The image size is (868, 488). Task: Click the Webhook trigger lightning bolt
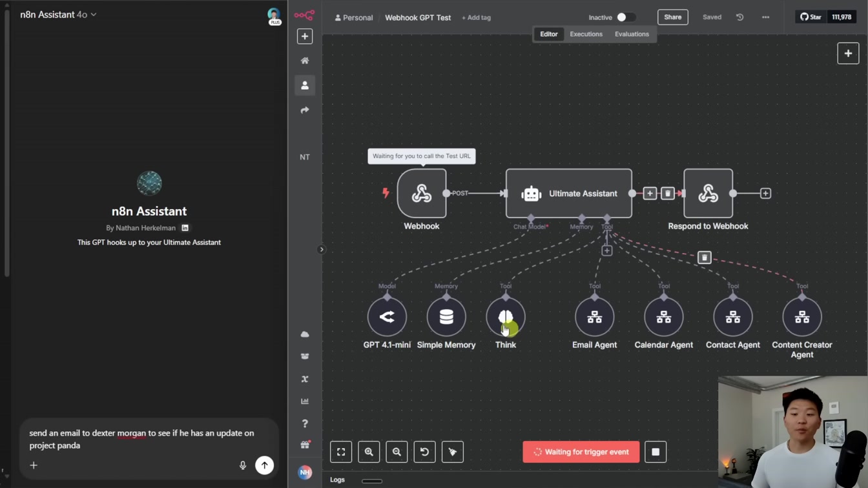386,193
